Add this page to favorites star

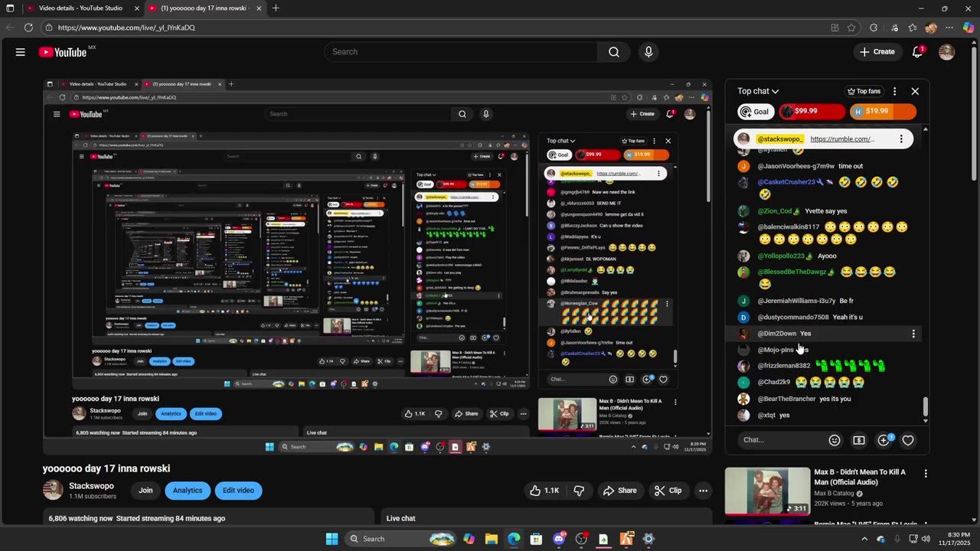(x=851, y=28)
